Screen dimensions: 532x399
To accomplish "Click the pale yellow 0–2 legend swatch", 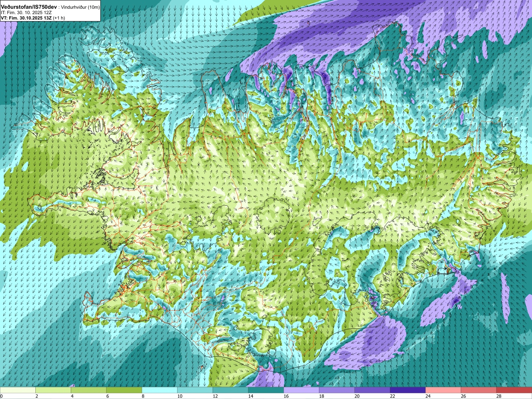I will [x=18, y=390].
